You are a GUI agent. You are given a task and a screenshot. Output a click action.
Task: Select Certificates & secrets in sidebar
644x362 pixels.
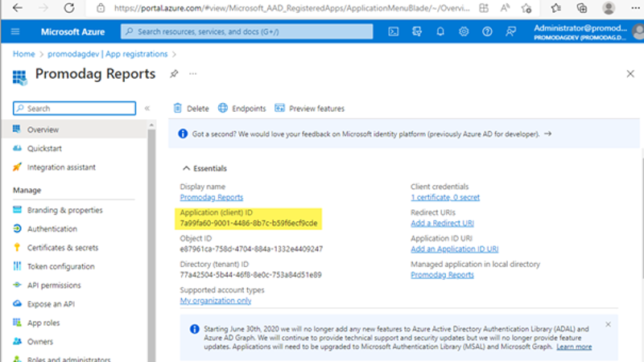62,248
